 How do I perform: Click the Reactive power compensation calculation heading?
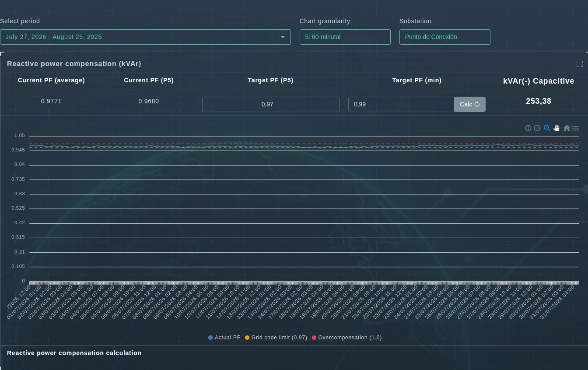pyautogui.click(x=74, y=353)
